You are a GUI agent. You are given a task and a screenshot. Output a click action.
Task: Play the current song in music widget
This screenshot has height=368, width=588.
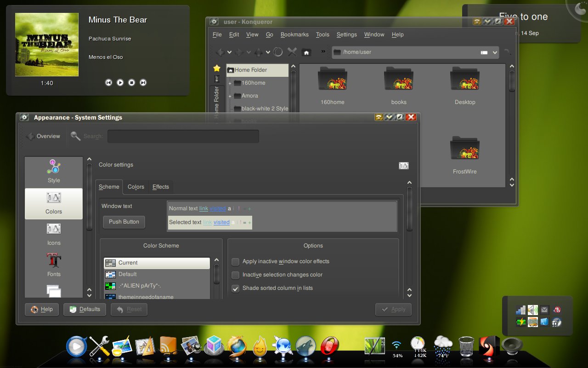point(120,83)
